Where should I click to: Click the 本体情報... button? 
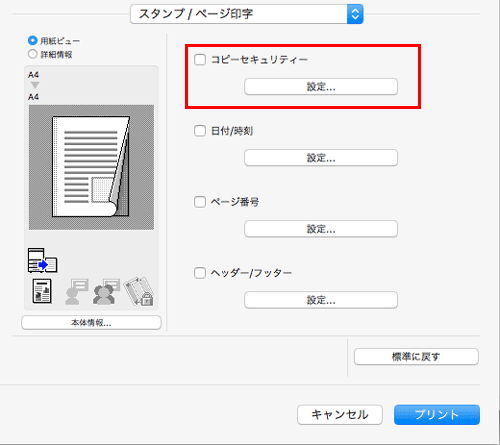click(x=91, y=323)
